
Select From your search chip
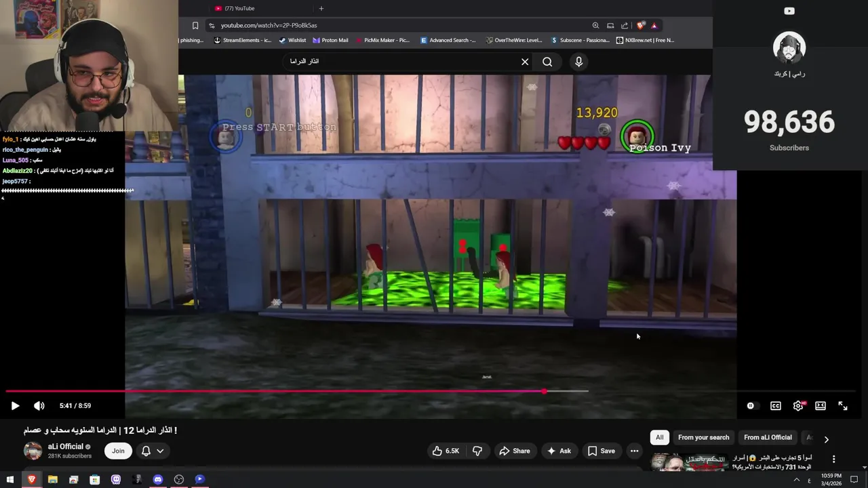(703, 438)
